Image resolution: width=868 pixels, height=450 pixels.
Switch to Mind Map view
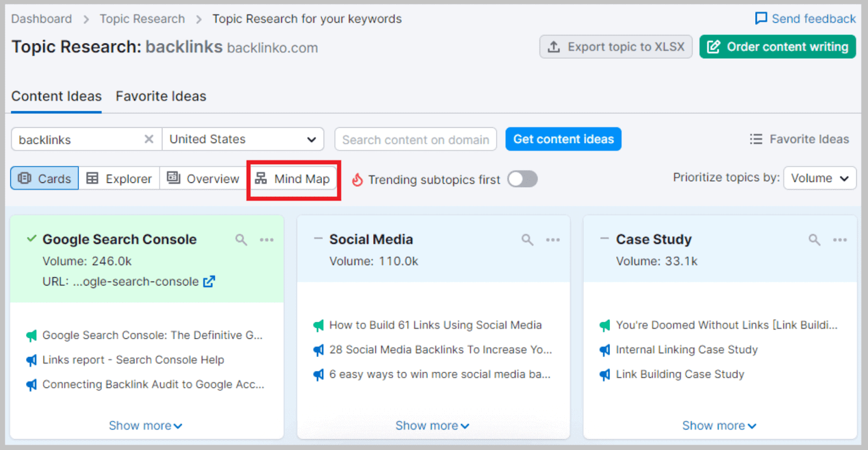293,179
